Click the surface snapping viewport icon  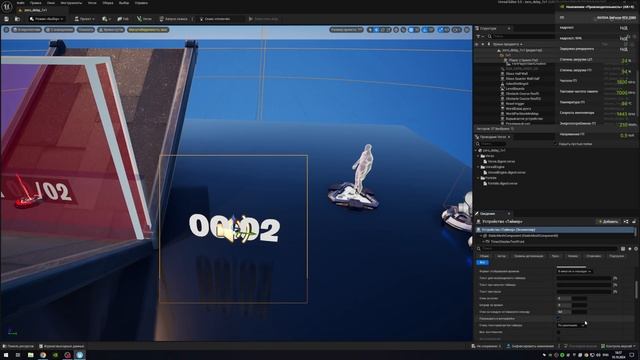tap(403, 30)
